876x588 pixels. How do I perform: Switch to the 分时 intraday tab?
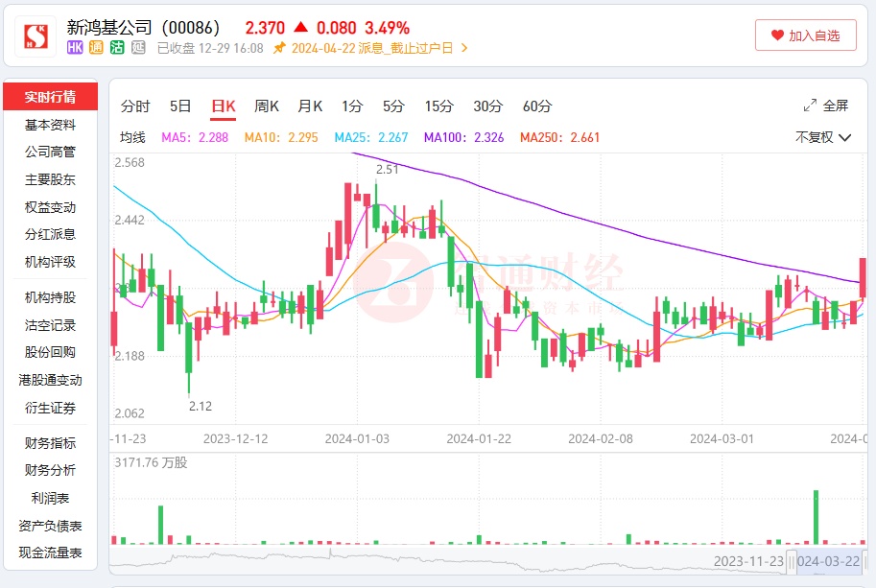[135, 106]
